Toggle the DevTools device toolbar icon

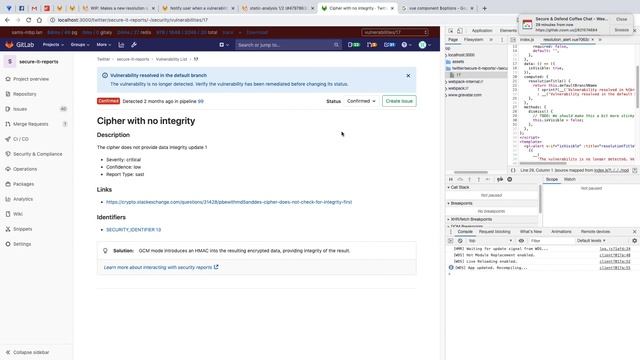[460, 31]
